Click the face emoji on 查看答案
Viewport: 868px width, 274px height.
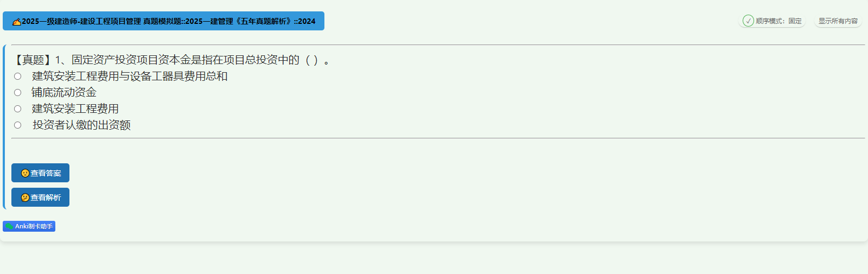click(25, 173)
